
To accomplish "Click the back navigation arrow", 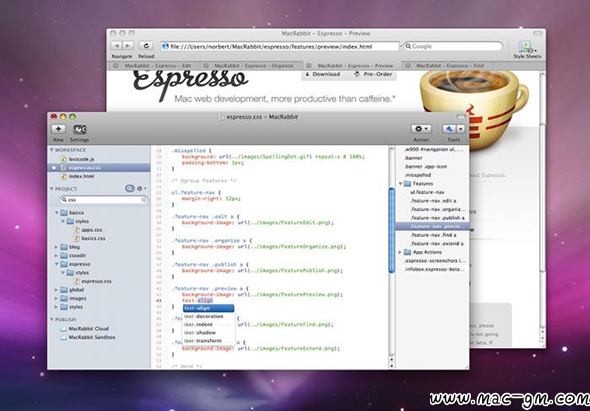I will click(x=117, y=46).
